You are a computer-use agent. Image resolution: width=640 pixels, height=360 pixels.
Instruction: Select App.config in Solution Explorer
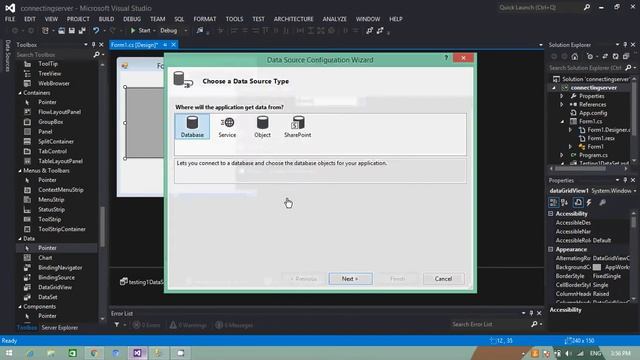pyautogui.click(x=593, y=113)
